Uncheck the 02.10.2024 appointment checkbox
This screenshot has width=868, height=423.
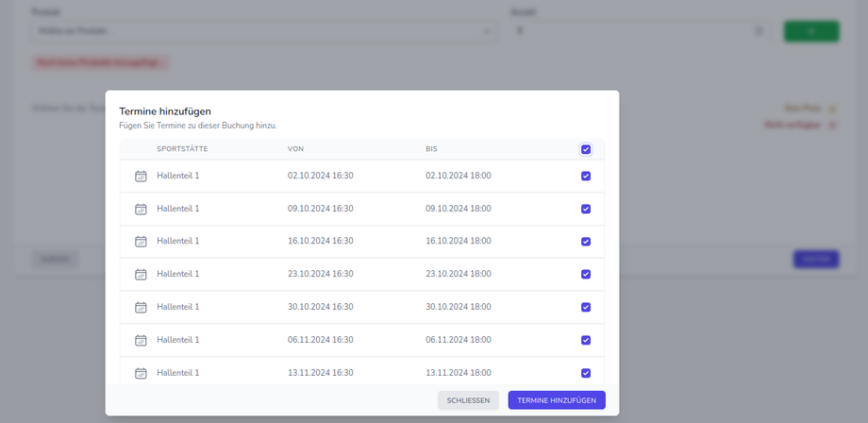[x=586, y=176]
